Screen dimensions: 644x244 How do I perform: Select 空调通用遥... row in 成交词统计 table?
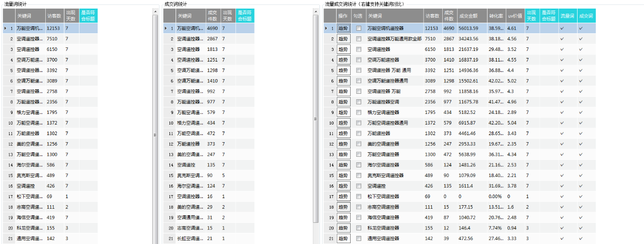(x=209, y=217)
